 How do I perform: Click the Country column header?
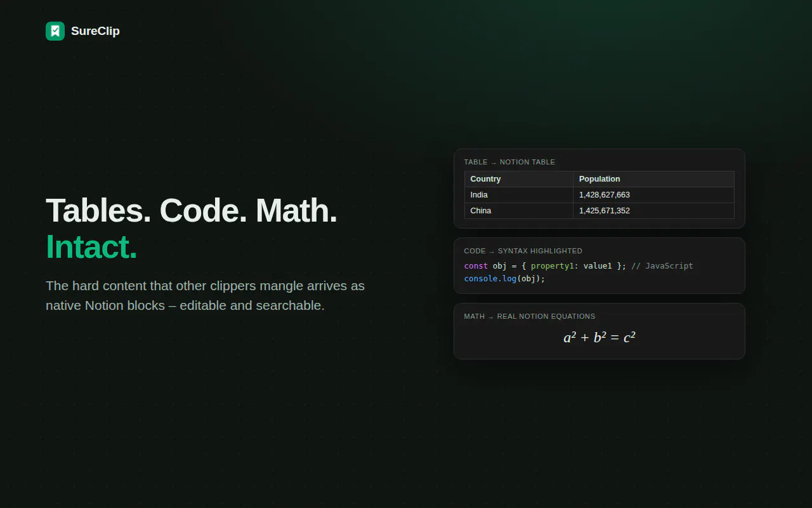click(519, 179)
